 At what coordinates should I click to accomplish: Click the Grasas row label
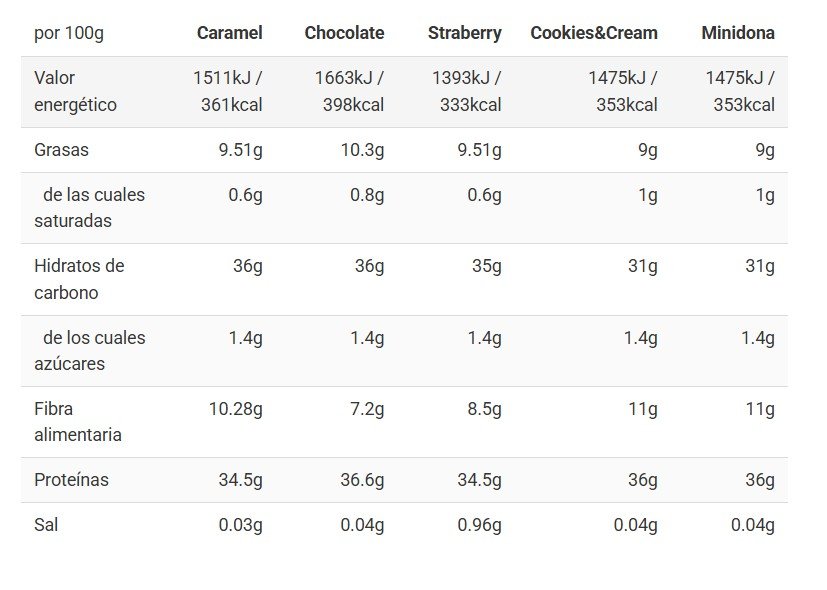(61, 150)
